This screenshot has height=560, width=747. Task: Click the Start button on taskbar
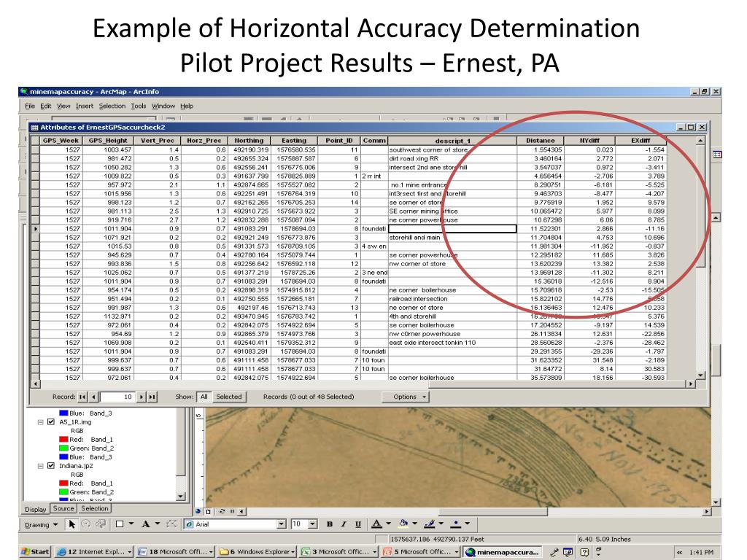(x=36, y=552)
